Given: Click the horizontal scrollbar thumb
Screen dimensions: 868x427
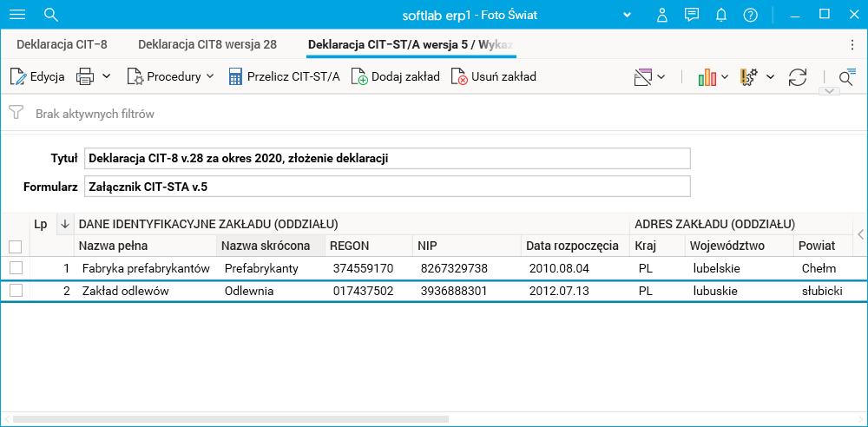Looking at the screenshot, I should coord(231,419).
